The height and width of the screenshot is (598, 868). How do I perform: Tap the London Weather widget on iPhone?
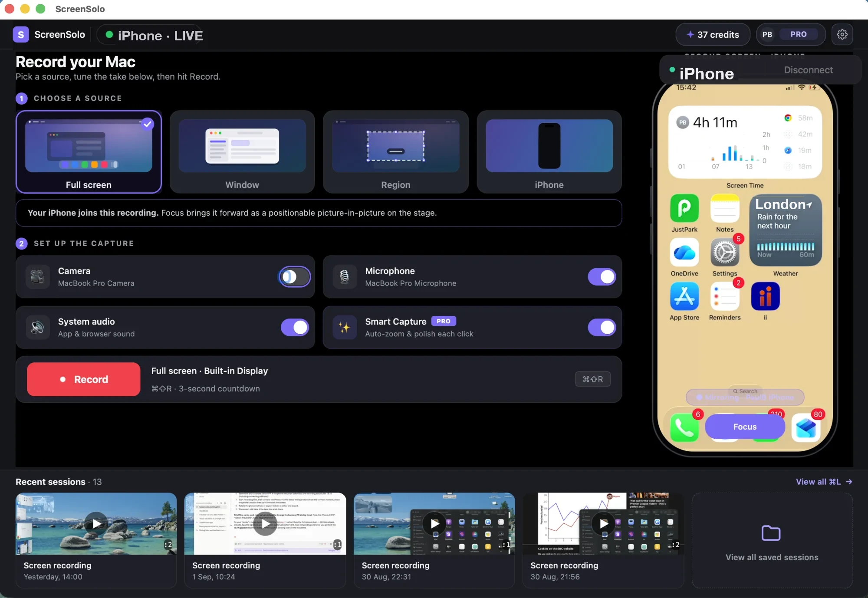pyautogui.click(x=786, y=230)
